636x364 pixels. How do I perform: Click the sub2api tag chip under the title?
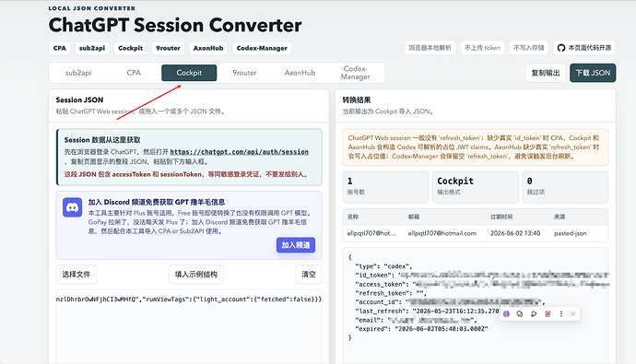coord(92,48)
